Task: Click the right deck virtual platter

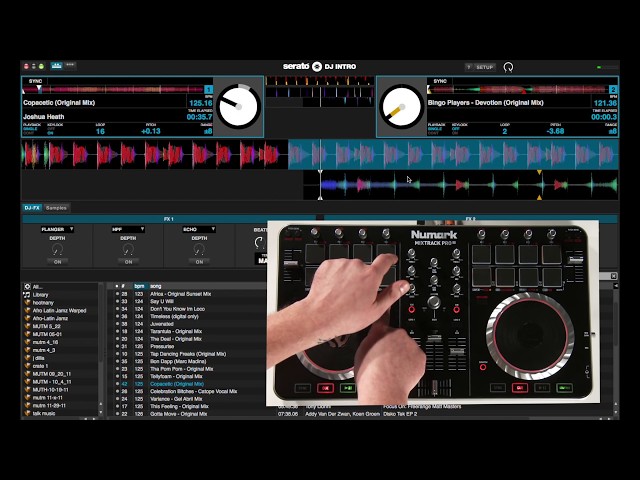Action: pos(402,107)
